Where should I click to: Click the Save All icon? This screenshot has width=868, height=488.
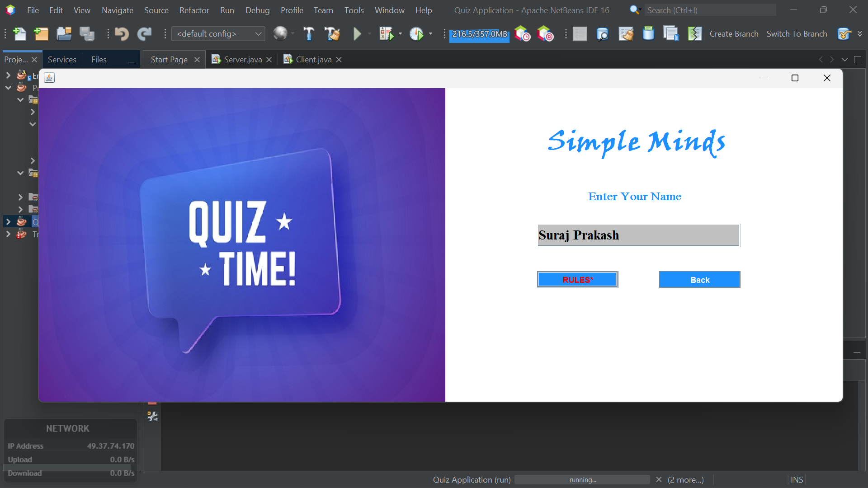point(87,33)
